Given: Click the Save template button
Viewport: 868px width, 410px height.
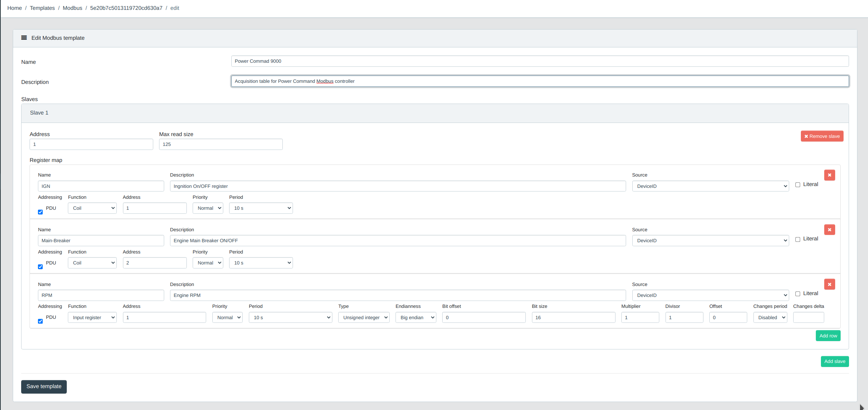Looking at the screenshot, I should (x=44, y=387).
